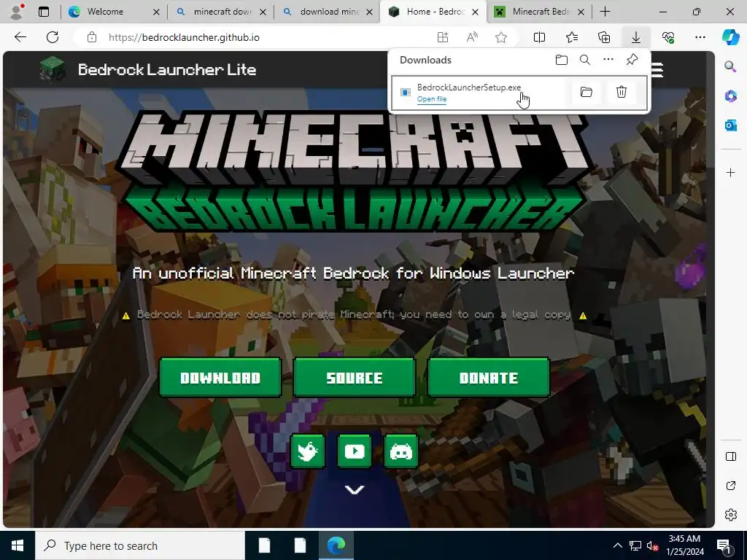747x560 pixels.
Task: Open the YouTube link icon
Action: pos(355,451)
